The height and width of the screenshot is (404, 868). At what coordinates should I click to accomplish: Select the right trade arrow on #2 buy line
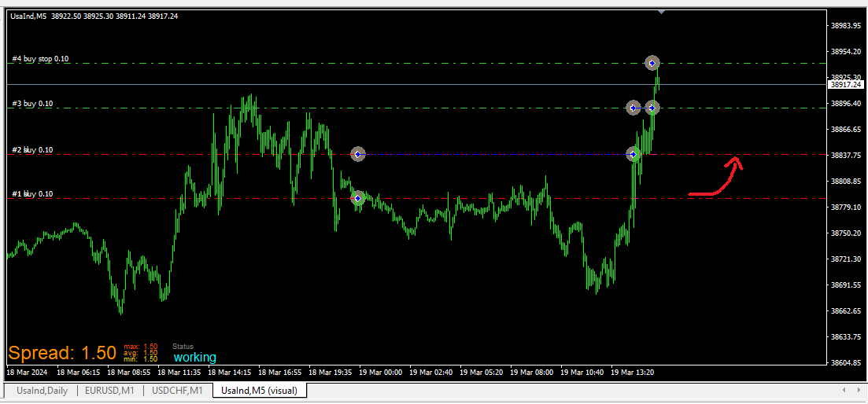pyautogui.click(x=633, y=154)
